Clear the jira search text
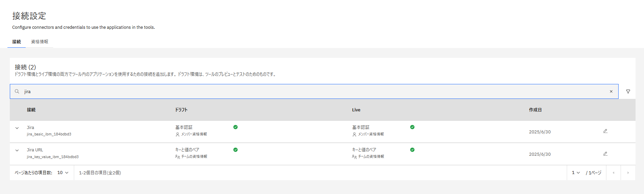644x194 pixels. tap(611, 91)
